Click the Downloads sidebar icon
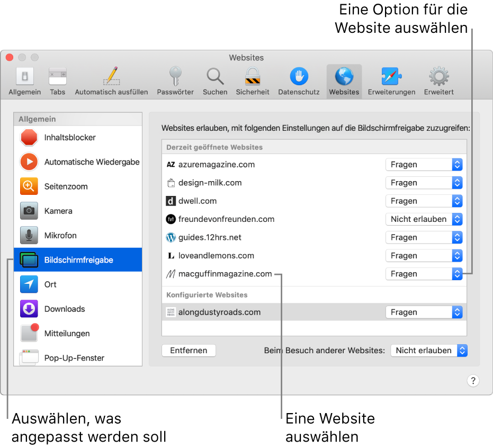Screen dimensions: 493x448 pyautogui.click(x=29, y=309)
